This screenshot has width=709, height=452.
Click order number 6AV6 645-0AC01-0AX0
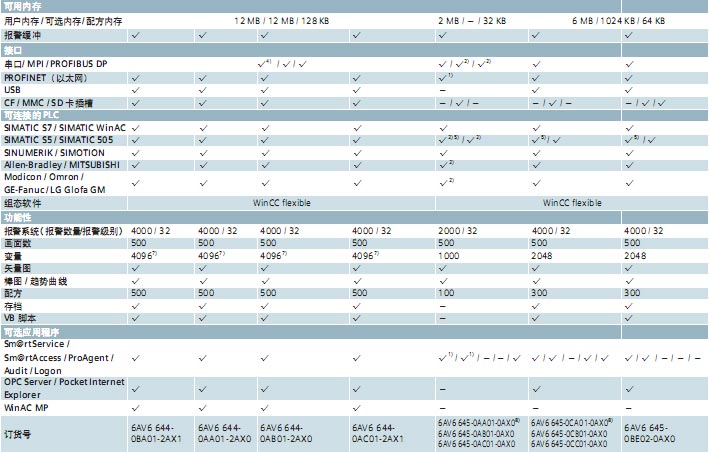click(x=476, y=444)
